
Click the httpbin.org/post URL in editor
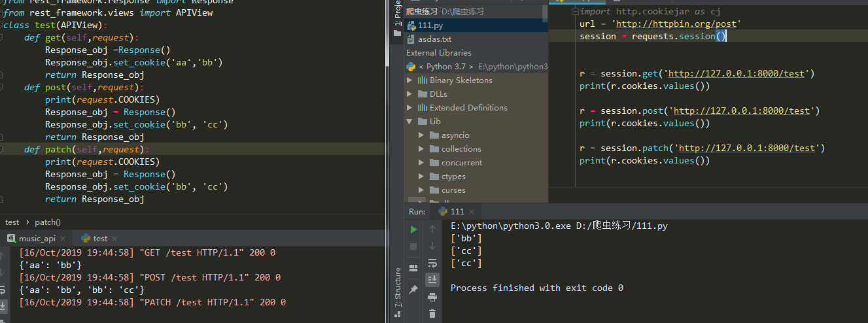click(677, 24)
